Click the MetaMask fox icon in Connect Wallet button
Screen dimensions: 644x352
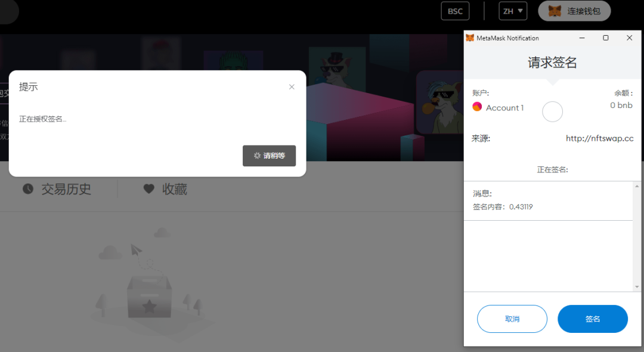point(555,11)
